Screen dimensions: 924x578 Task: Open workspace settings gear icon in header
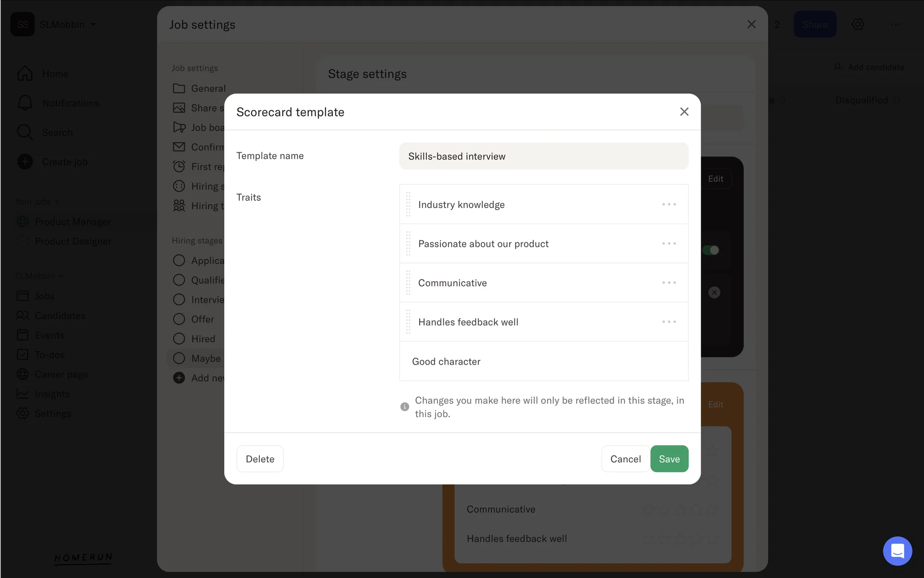(x=858, y=25)
